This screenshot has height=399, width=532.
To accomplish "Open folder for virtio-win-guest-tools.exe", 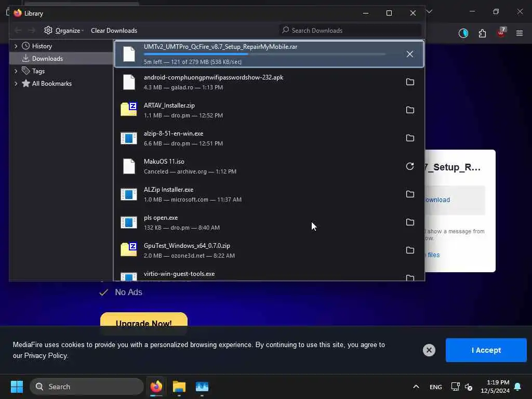I will [410, 277].
